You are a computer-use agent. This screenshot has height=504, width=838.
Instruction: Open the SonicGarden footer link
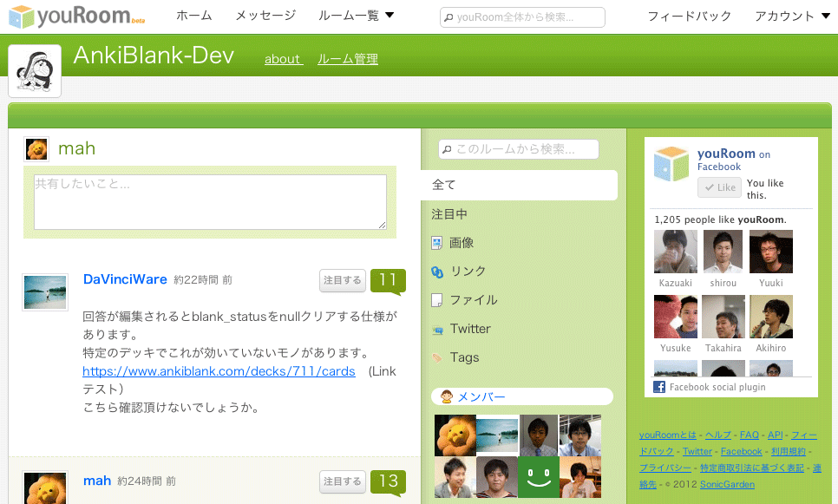727,485
